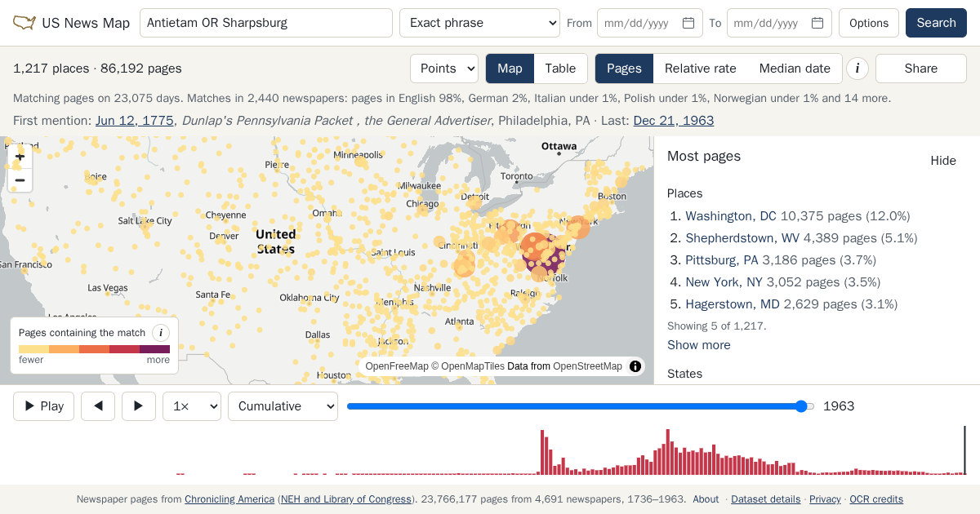Open the Jun 12, 1775 first mention link

click(x=135, y=121)
